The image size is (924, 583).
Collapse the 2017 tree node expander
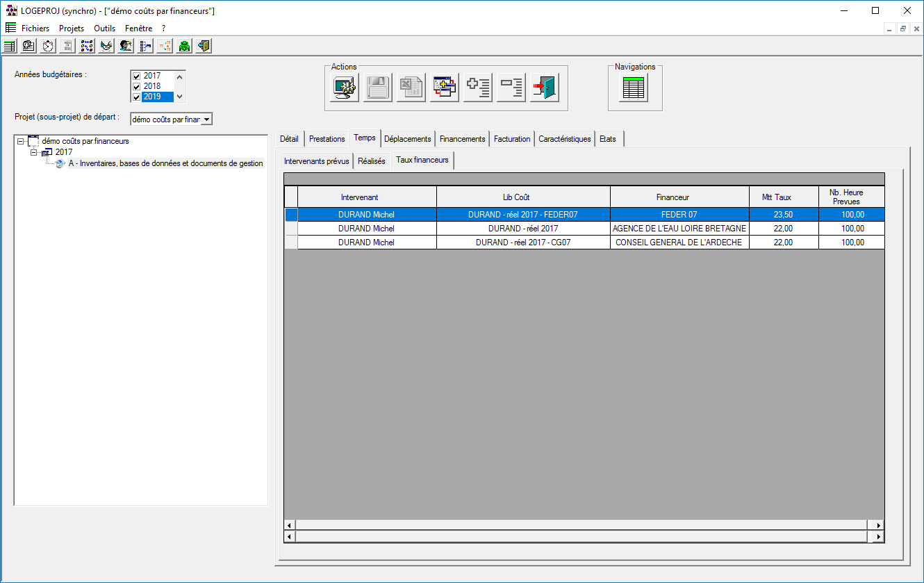click(x=33, y=152)
